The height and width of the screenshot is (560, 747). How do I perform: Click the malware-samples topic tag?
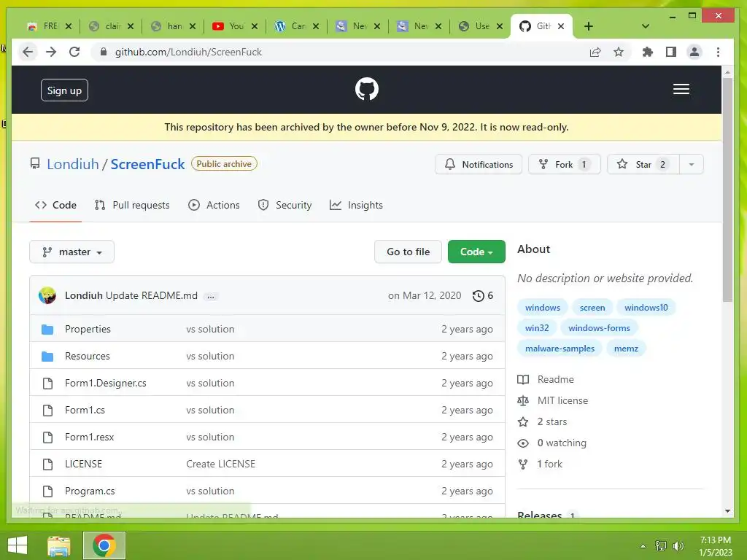coord(560,349)
